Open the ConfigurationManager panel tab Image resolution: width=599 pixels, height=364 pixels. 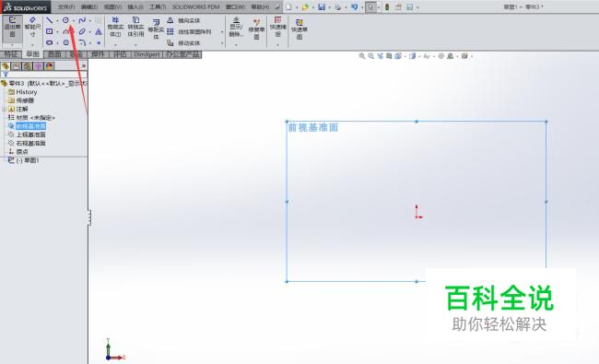pyautogui.click(x=28, y=66)
